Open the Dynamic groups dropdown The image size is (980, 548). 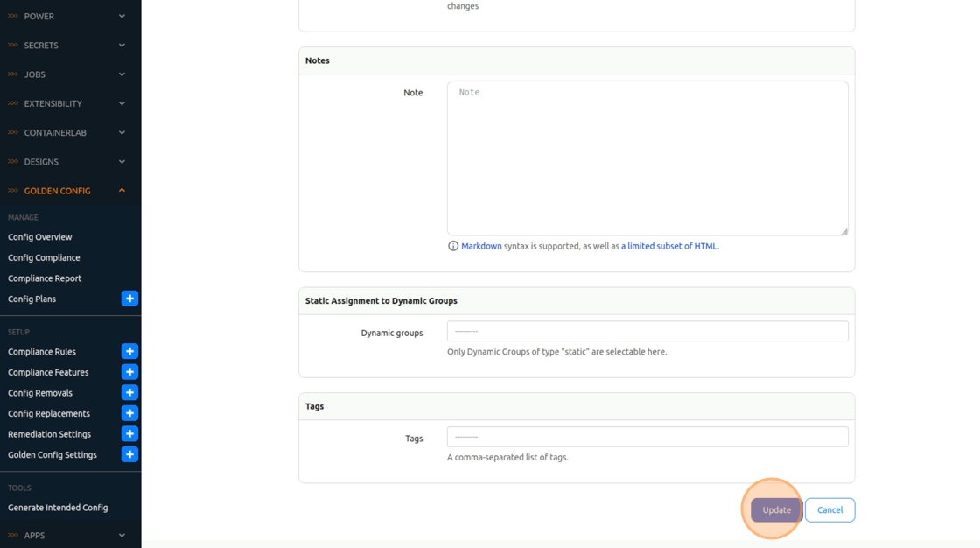[x=647, y=331]
